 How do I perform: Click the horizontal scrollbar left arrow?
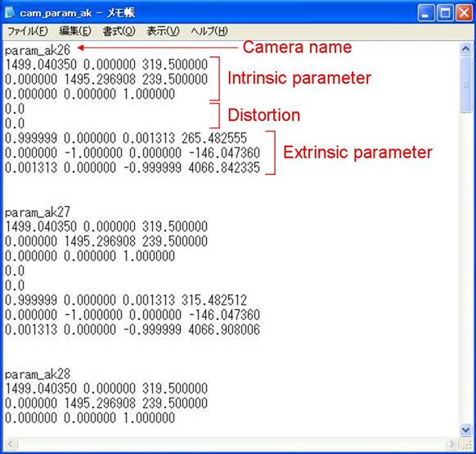tap(11, 444)
